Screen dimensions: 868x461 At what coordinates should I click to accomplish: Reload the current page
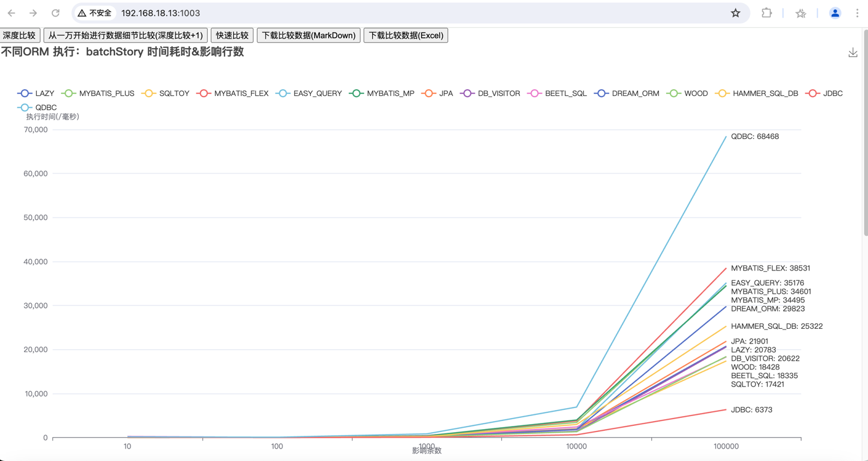click(x=55, y=13)
